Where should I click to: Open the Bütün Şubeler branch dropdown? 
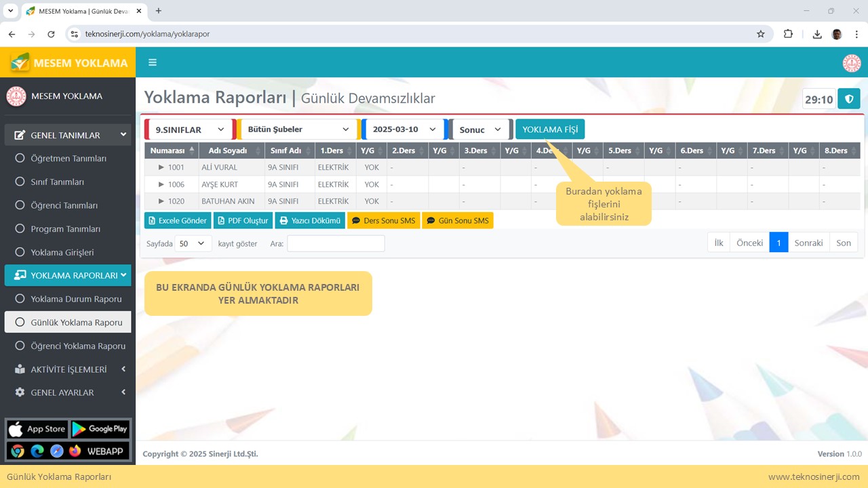pyautogui.click(x=298, y=129)
